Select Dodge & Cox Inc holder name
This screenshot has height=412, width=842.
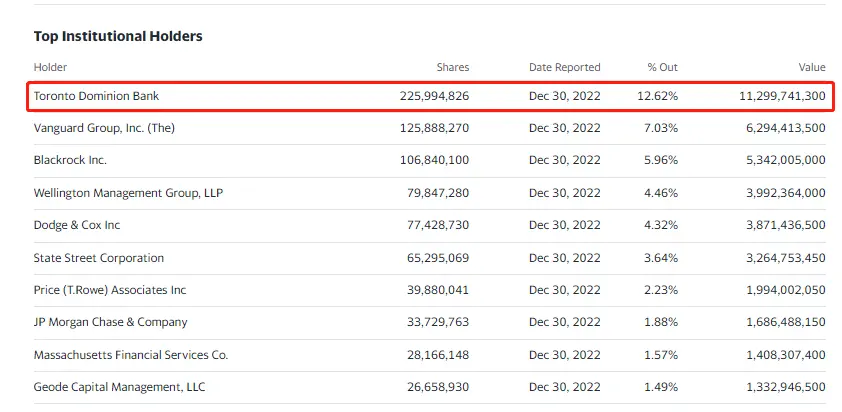click(77, 225)
